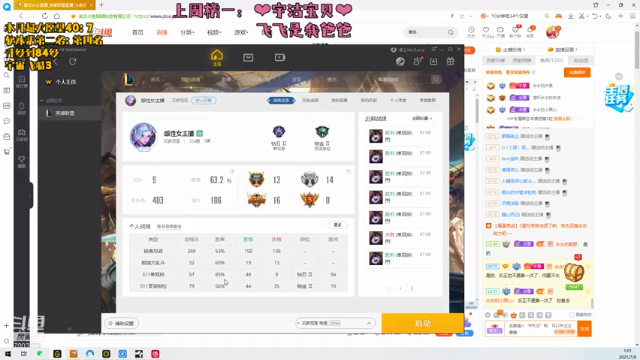Click the League of Legends logo icon
This screenshot has width=640, height=360.
pyautogui.click(x=128, y=79)
